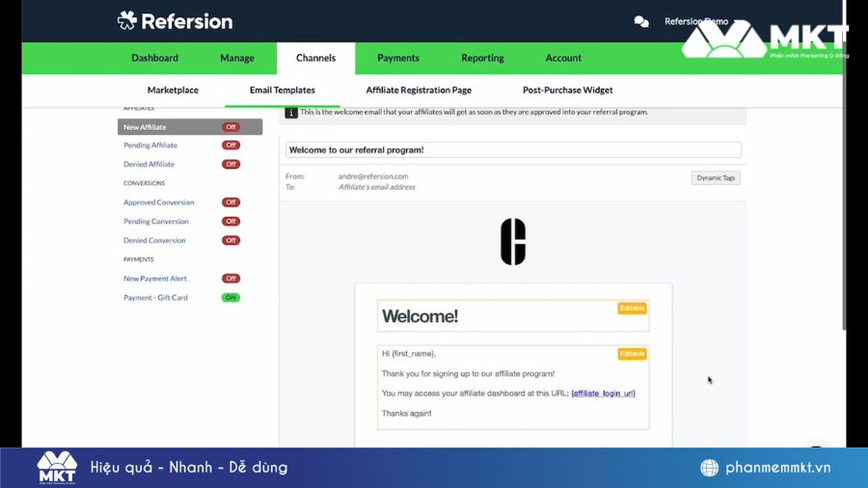This screenshot has width=868, height=488.
Task: Click the Editable badge on the Welcome heading
Action: coord(632,309)
